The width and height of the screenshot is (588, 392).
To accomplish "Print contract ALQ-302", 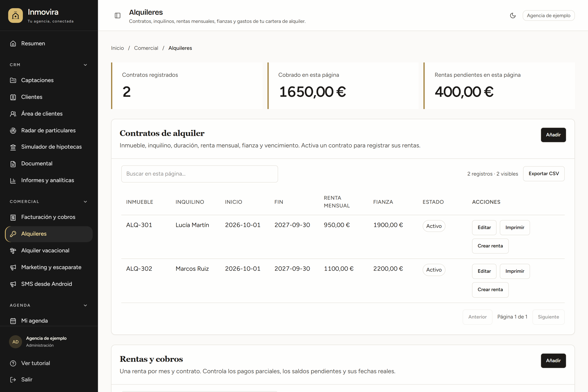I will click(x=514, y=271).
